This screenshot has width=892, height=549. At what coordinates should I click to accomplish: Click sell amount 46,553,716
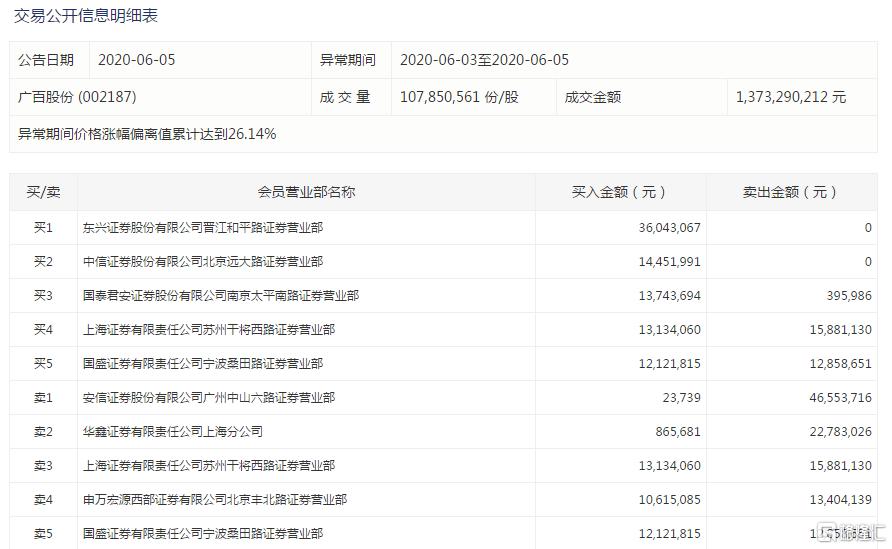click(840, 398)
